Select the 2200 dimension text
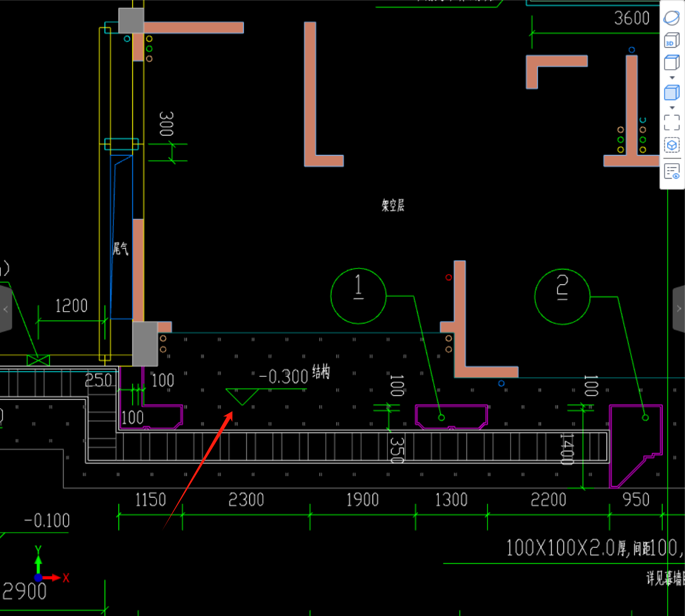Screen dimensions: 685x616 click(x=549, y=499)
